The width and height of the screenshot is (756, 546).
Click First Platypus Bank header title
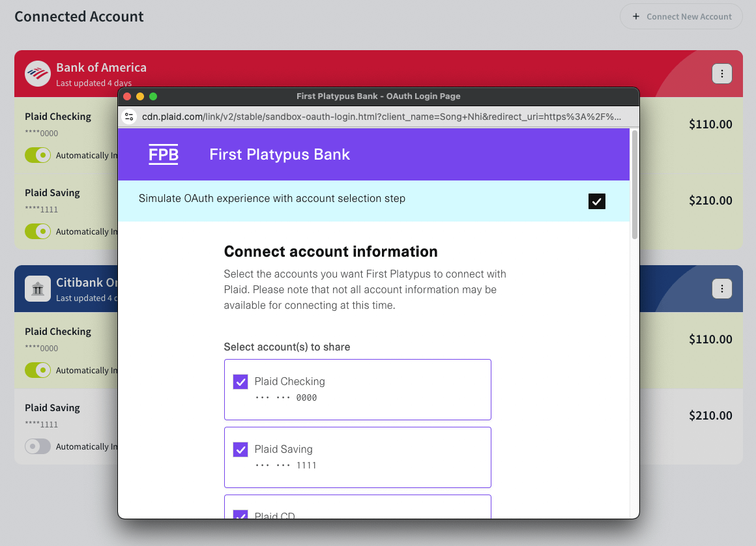point(280,154)
